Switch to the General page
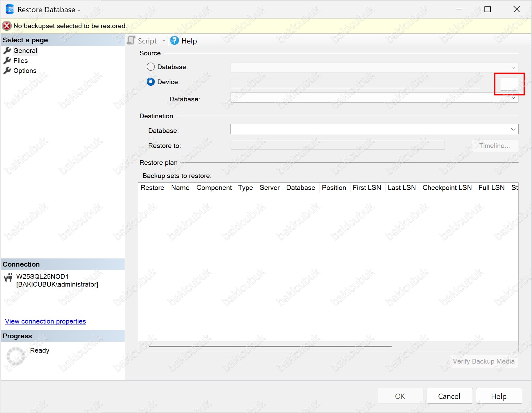The height and width of the screenshot is (413, 532). click(25, 51)
